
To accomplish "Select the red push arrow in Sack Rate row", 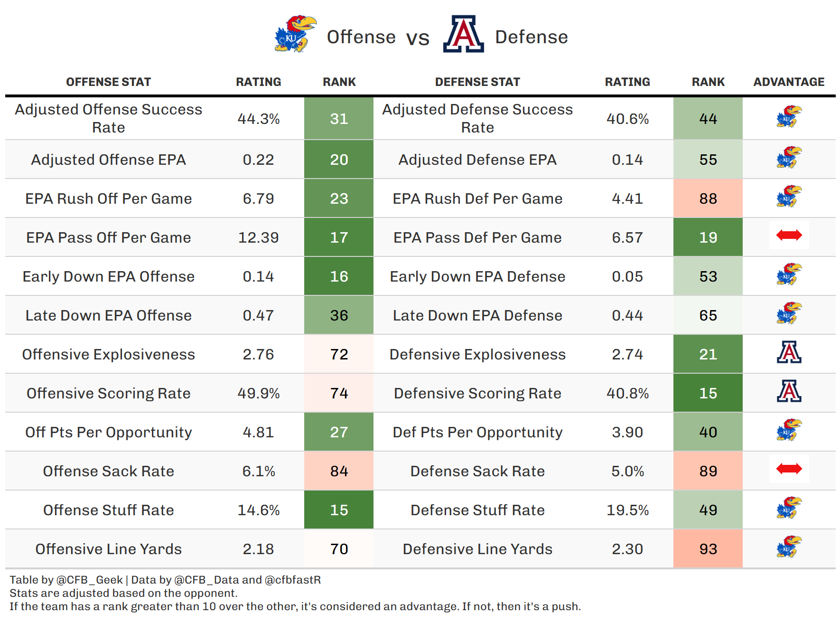I will click(x=789, y=469).
